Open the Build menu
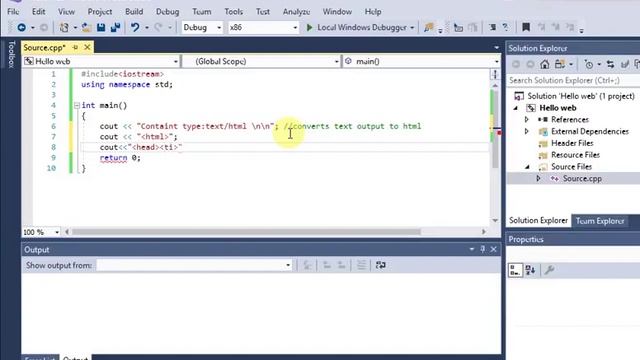 pos(134,11)
